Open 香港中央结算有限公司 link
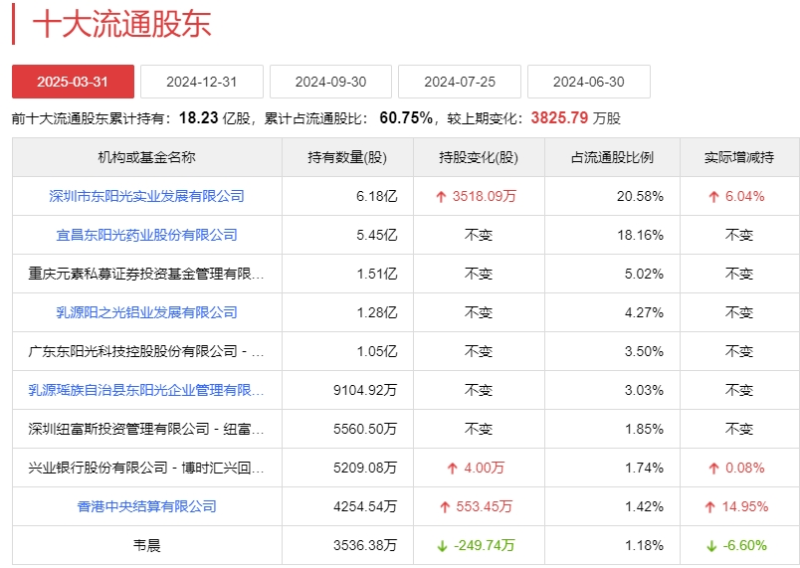The width and height of the screenshot is (800, 568). [147, 506]
